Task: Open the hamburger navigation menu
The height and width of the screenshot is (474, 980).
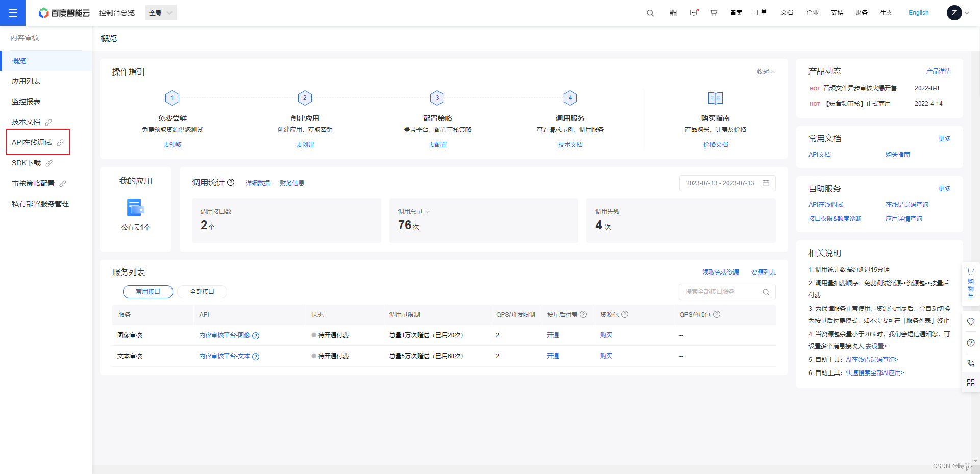Action: (13, 13)
